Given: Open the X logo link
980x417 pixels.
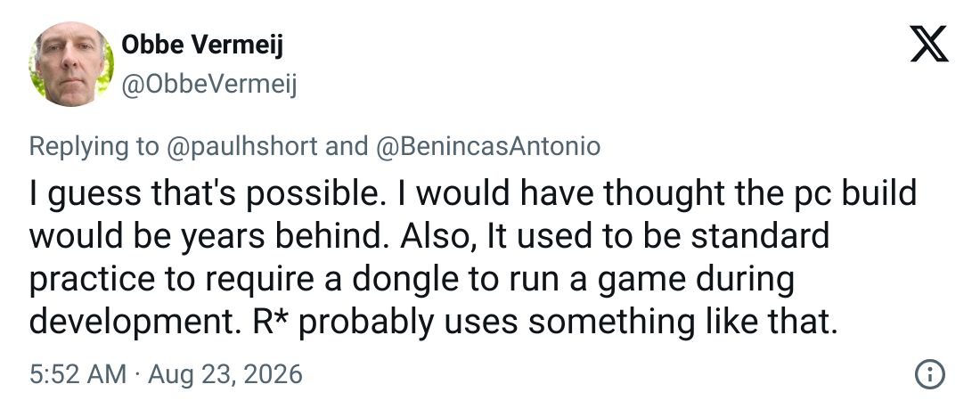Looking at the screenshot, I should click(x=929, y=44).
